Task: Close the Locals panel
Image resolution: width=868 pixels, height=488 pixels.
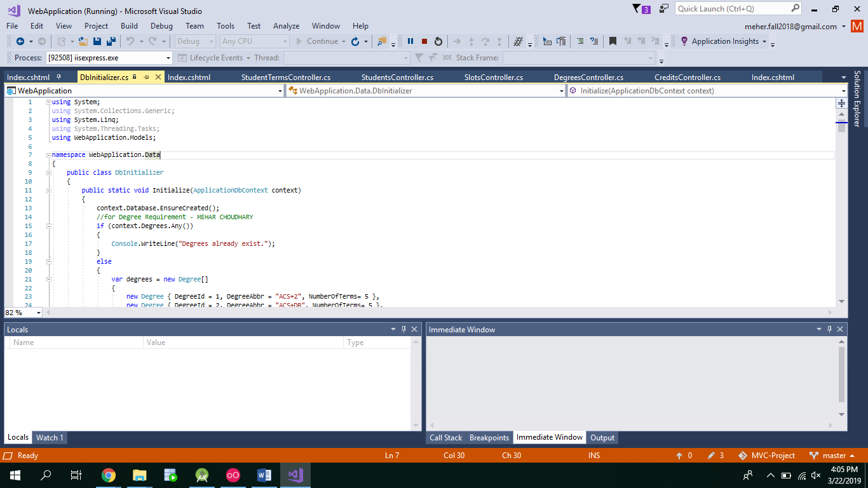Action: (414, 329)
